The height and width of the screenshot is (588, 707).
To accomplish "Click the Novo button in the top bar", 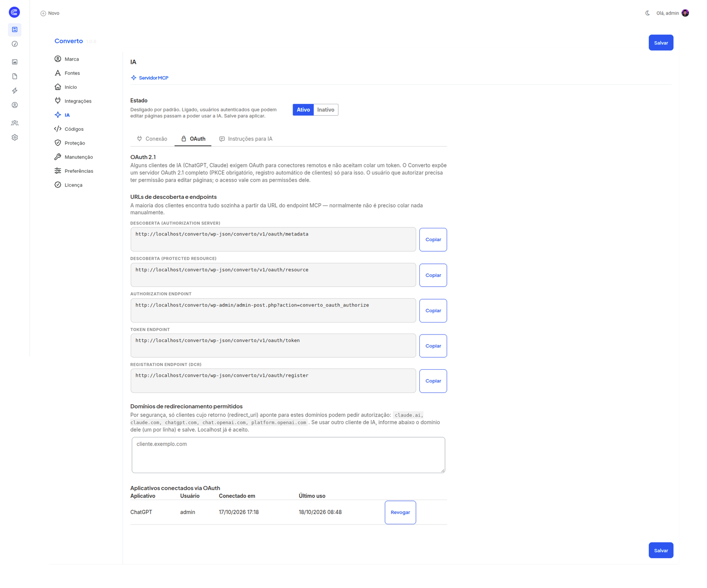I will pos(50,13).
